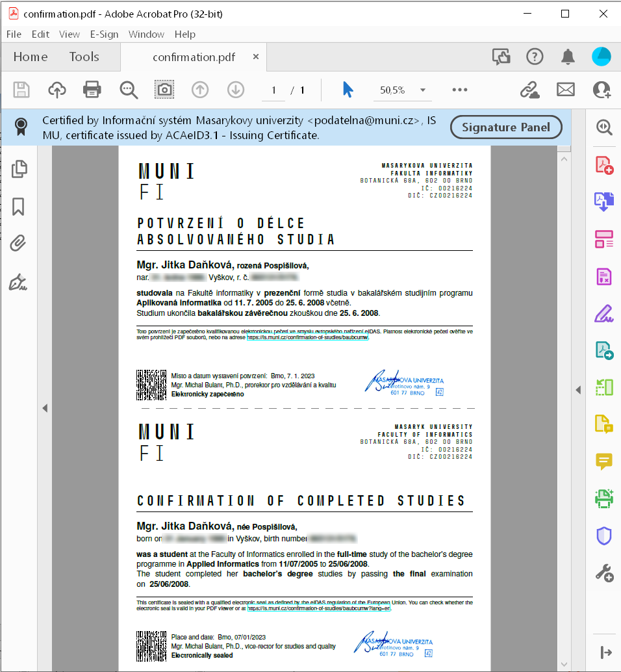
Task: Open the Attachments paperclip panel
Action: pyautogui.click(x=19, y=244)
